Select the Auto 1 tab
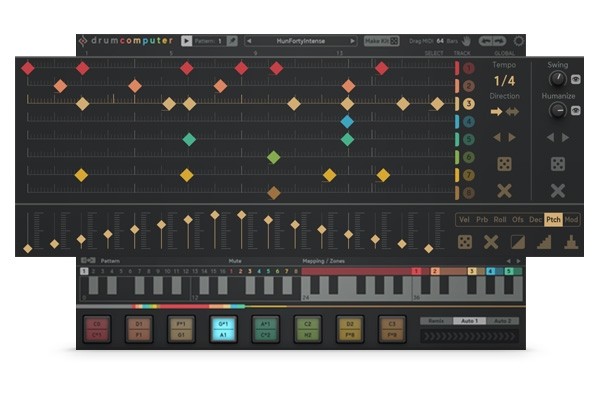This screenshot has height=400, width=600. tap(470, 321)
